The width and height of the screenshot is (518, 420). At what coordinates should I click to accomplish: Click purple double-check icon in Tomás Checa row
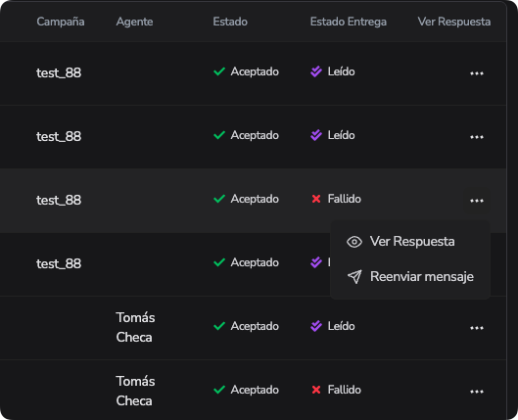(316, 326)
